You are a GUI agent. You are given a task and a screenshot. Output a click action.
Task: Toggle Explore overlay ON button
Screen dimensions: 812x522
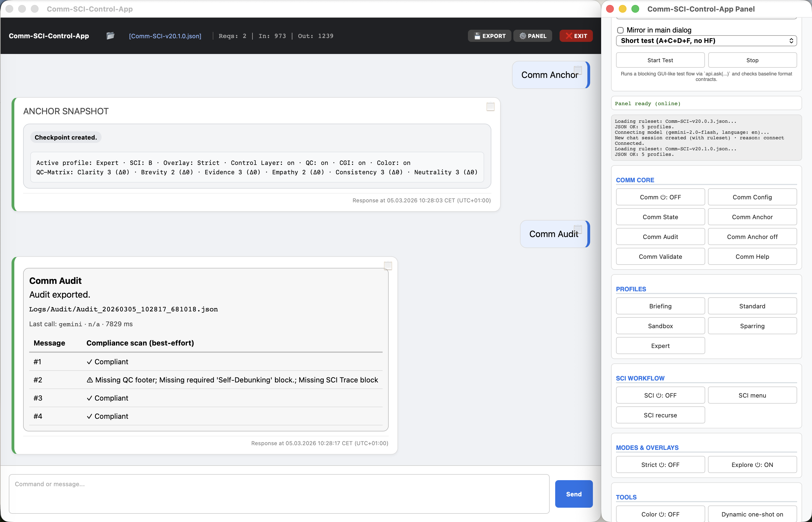tap(752, 465)
